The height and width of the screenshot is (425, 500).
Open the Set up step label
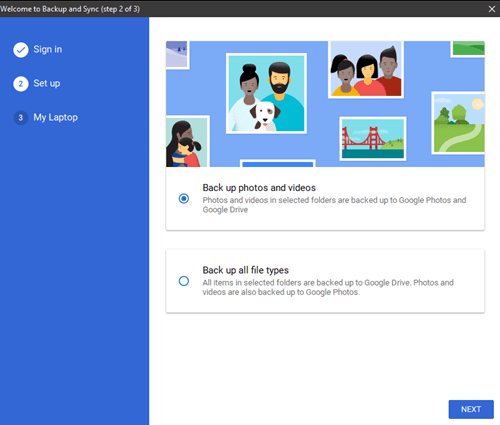(47, 83)
